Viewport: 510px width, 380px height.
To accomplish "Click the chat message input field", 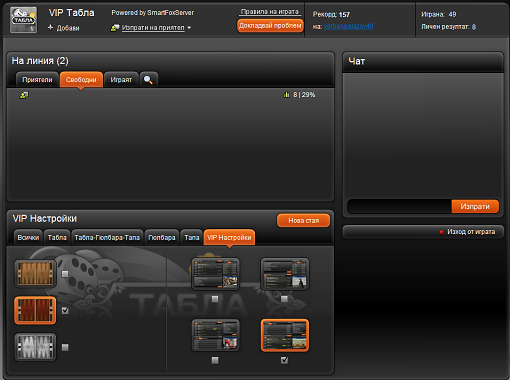I will coord(399,206).
